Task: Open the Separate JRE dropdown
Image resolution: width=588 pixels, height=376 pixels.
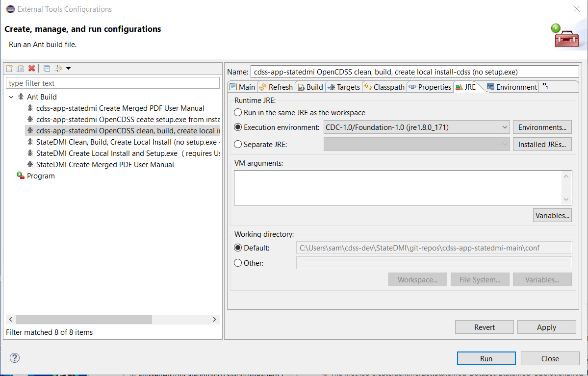Action: point(417,144)
